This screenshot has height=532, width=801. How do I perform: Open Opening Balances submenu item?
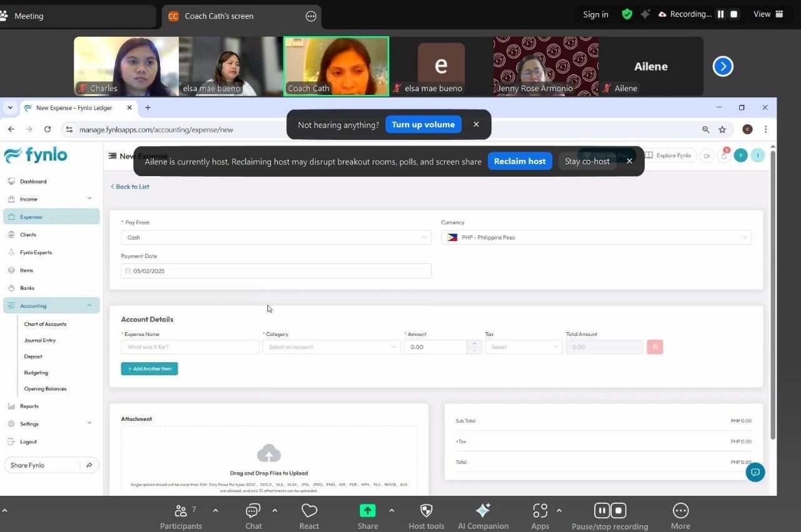click(45, 388)
